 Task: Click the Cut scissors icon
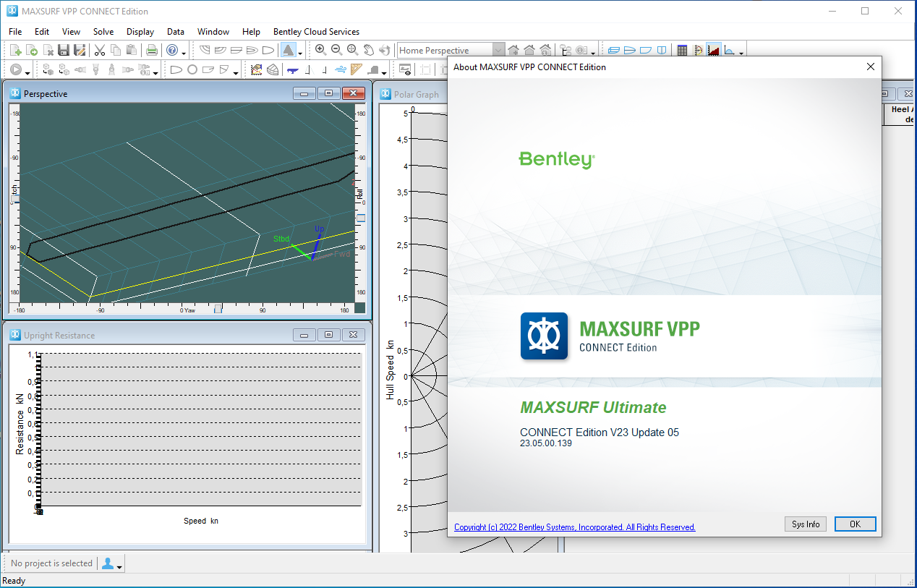coord(99,50)
